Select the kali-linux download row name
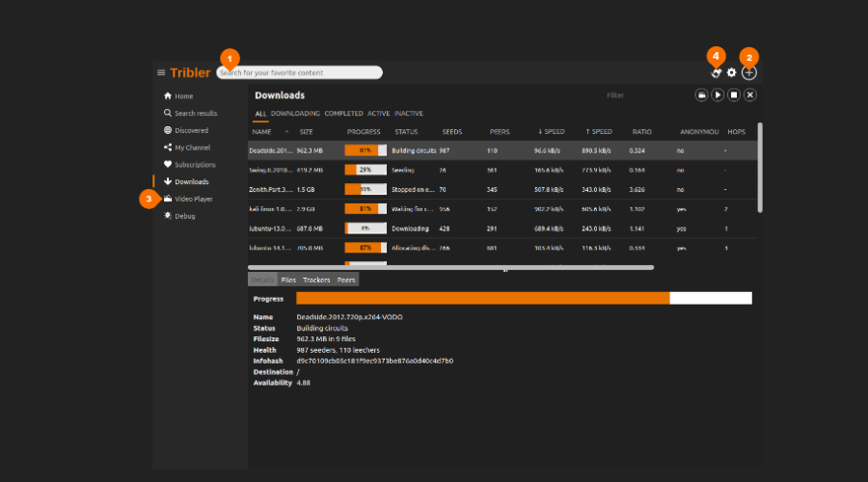 pyautogui.click(x=271, y=209)
